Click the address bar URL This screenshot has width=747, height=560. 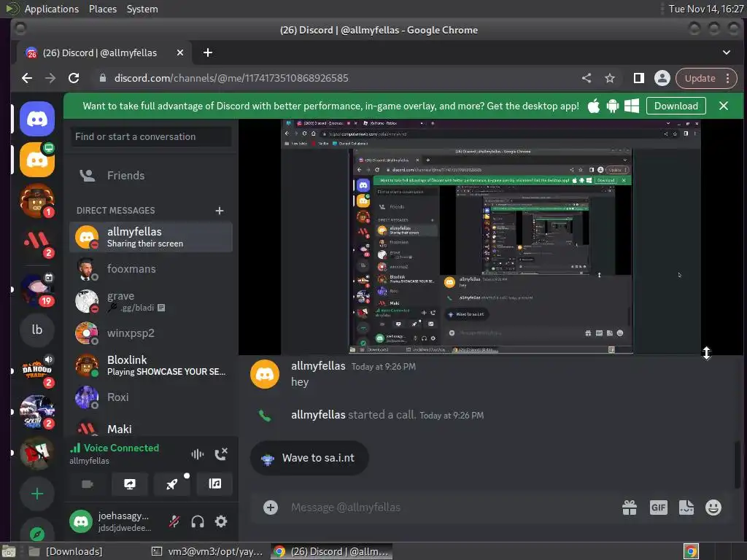point(231,78)
